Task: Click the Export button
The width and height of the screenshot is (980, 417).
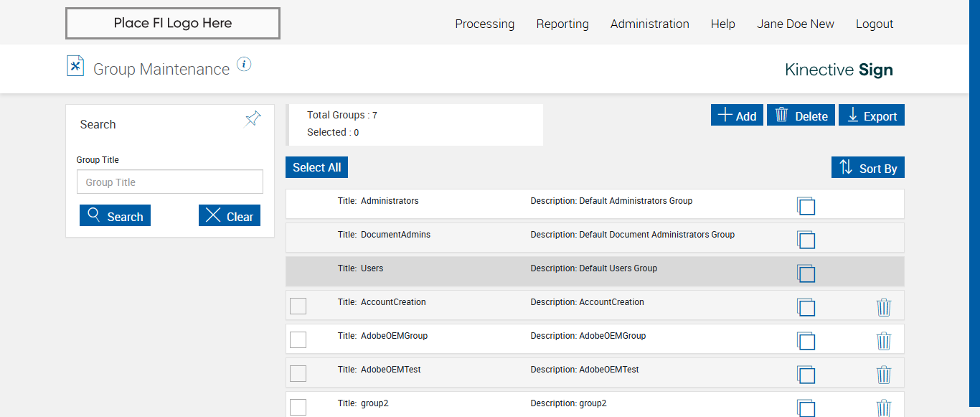Action: [x=872, y=116]
